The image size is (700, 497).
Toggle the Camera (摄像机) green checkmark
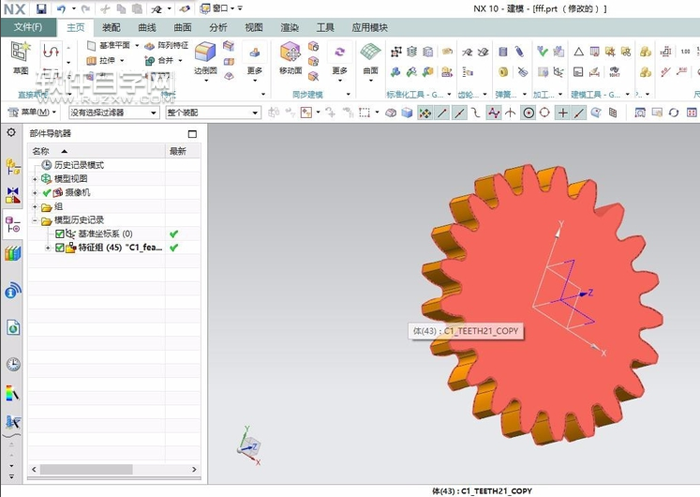[x=47, y=192]
